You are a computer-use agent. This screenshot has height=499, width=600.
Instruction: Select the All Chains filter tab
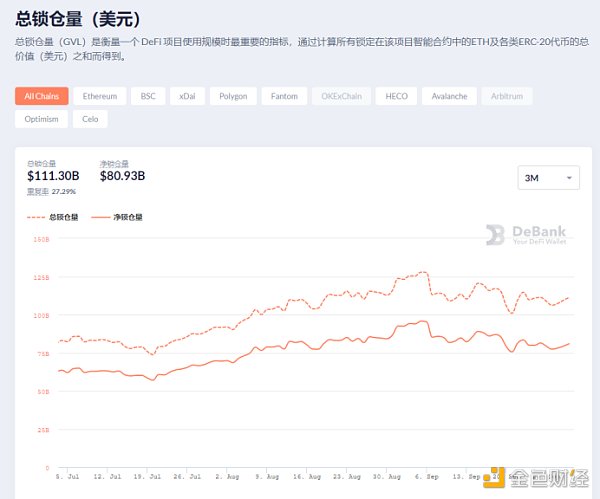click(x=42, y=97)
